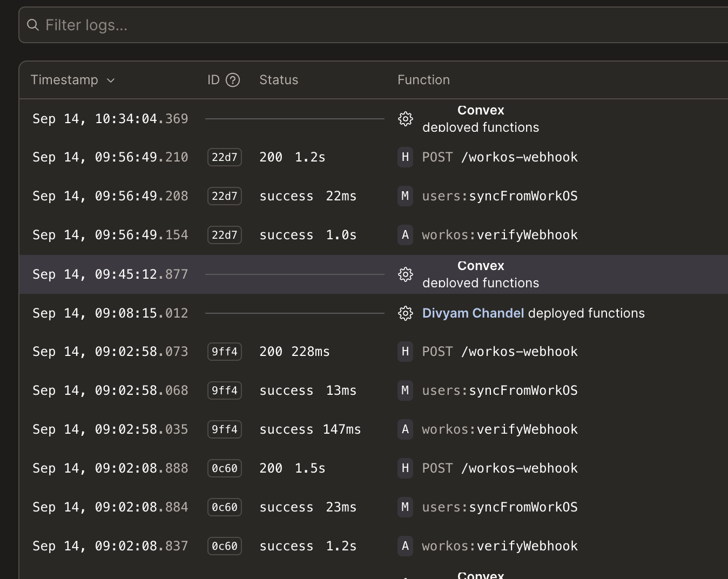Click the Function column header
The image size is (728, 579).
click(x=423, y=80)
